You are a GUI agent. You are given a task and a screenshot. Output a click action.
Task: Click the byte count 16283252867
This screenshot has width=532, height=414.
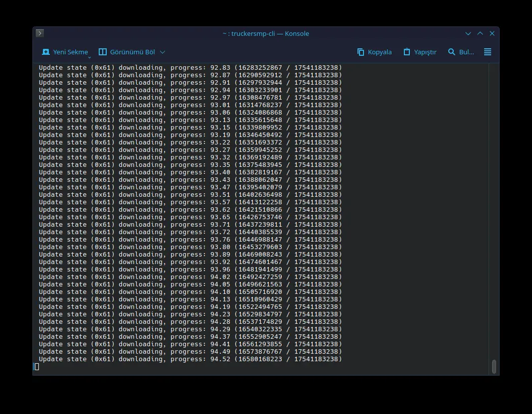point(260,67)
